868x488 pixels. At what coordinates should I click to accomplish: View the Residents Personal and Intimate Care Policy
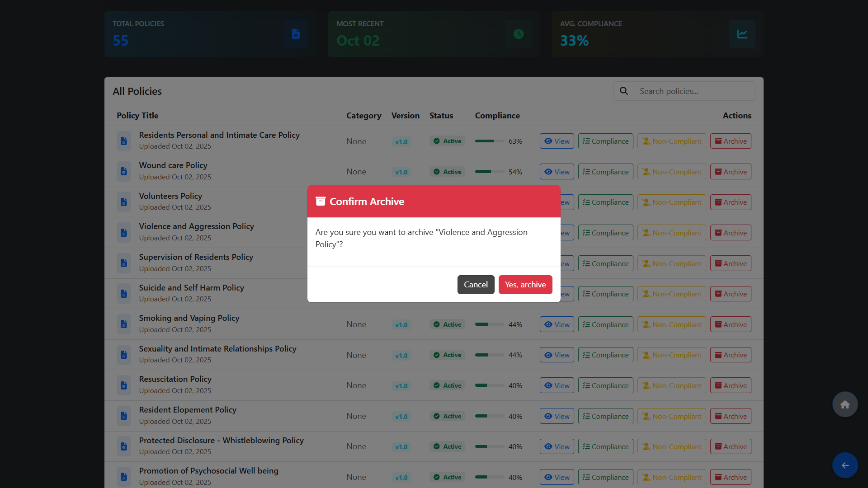click(x=557, y=141)
